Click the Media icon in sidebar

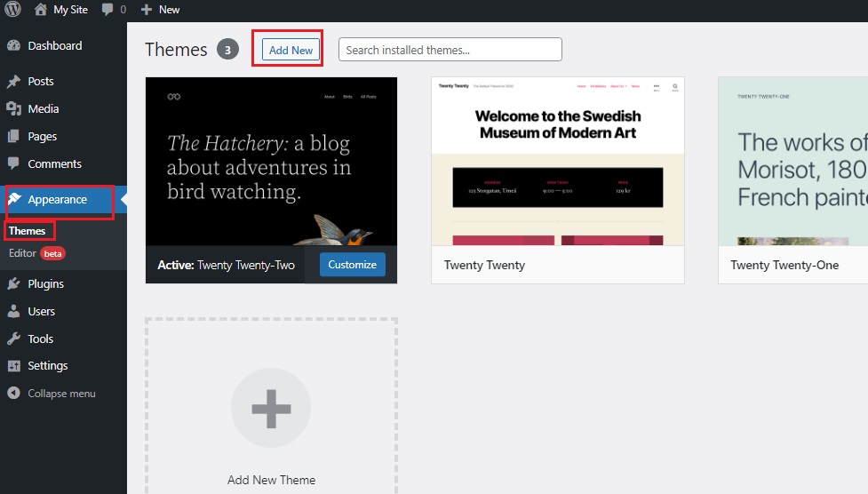pyautogui.click(x=14, y=108)
